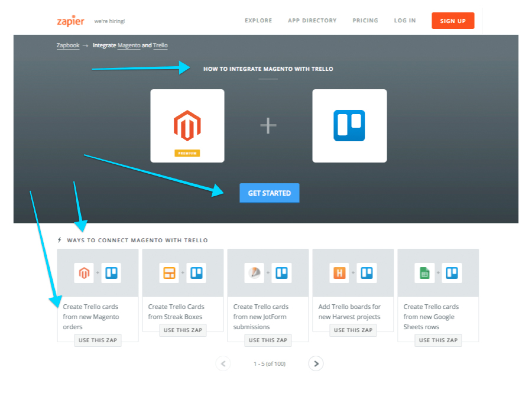532x393 pixels.
Task: Click Streak icon in Streak Boxes card
Action: point(169,273)
